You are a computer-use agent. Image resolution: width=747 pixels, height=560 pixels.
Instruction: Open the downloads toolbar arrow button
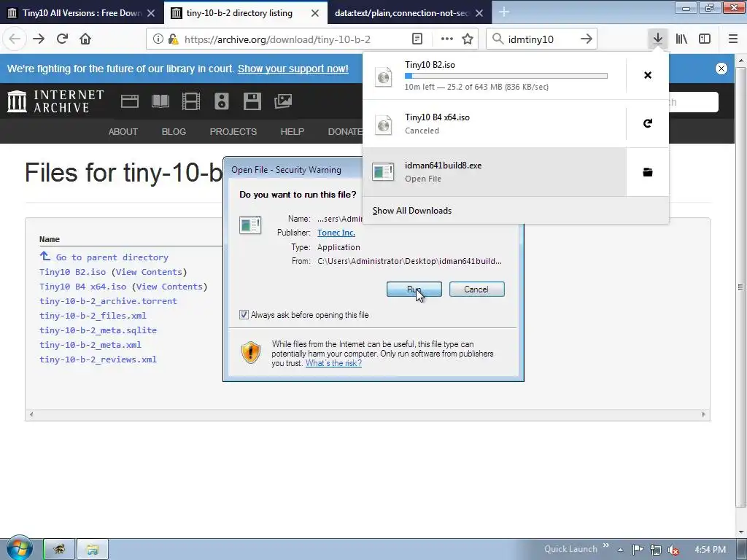tap(657, 39)
